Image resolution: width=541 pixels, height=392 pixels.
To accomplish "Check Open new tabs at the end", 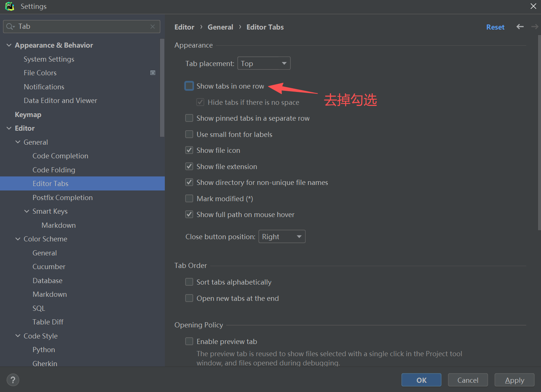I will [189, 298].
